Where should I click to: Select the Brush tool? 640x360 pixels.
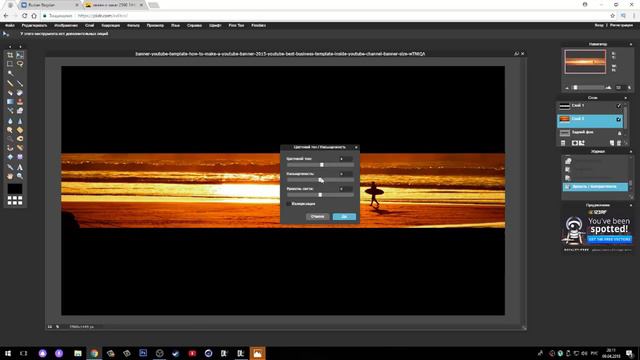[20, 83]
